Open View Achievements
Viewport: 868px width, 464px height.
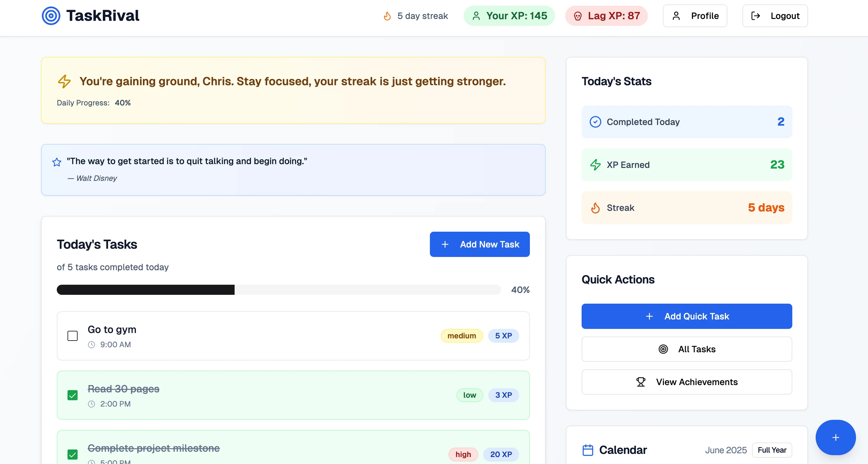pyautogui.click(x=686, y=382)
